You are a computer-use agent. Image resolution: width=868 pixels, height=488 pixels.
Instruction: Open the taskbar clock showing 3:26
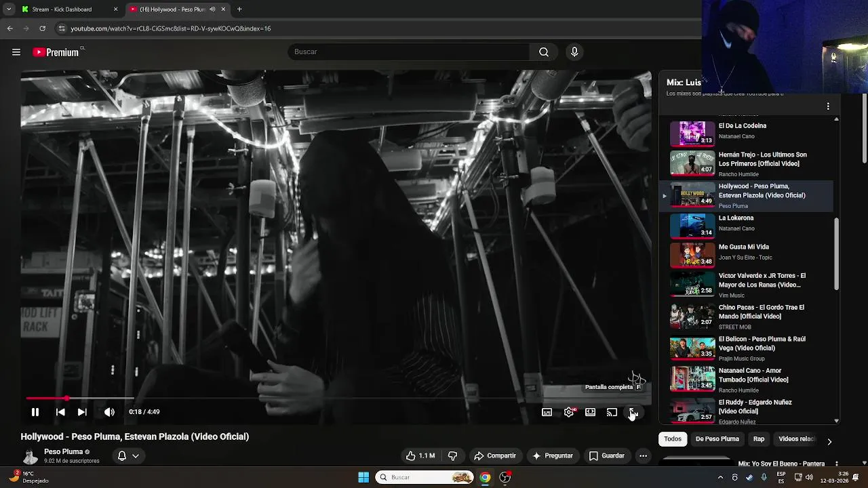pyautogui.click(x=835, y=477)
